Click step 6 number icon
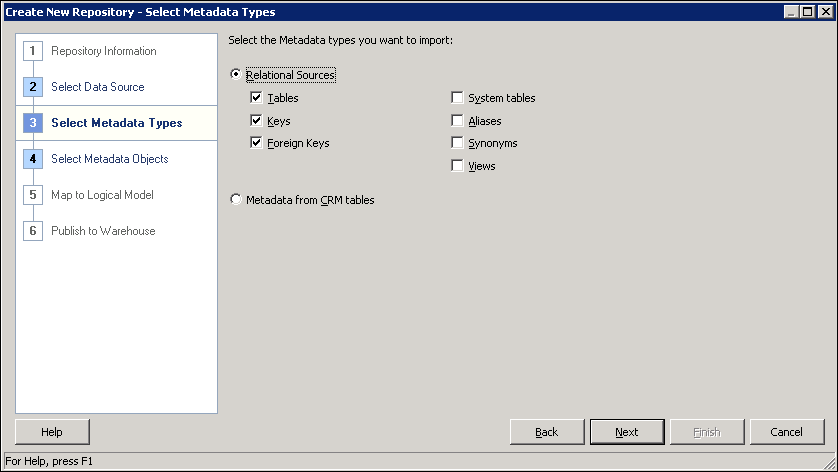Image resolution: width=838 pixels, height=472 pixels. coord(33,231)
